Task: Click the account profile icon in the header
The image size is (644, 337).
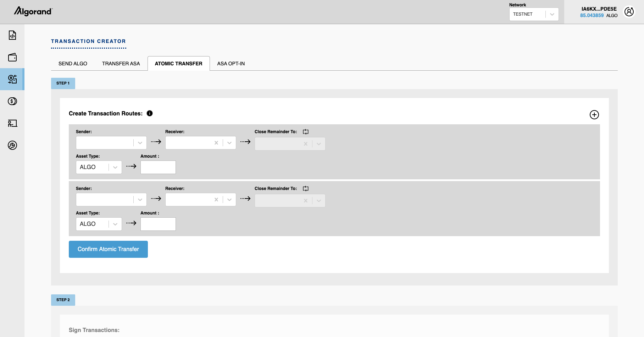Action: (629, 11)
